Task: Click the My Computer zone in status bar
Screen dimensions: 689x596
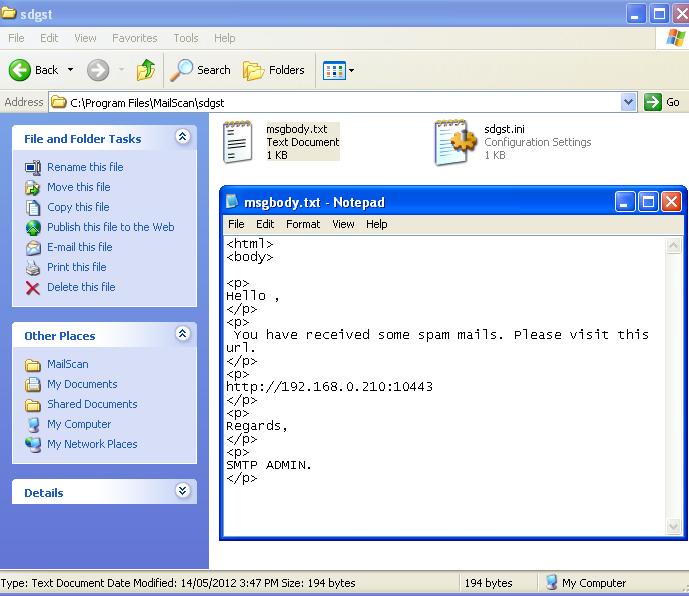Action: pos(586,583)
